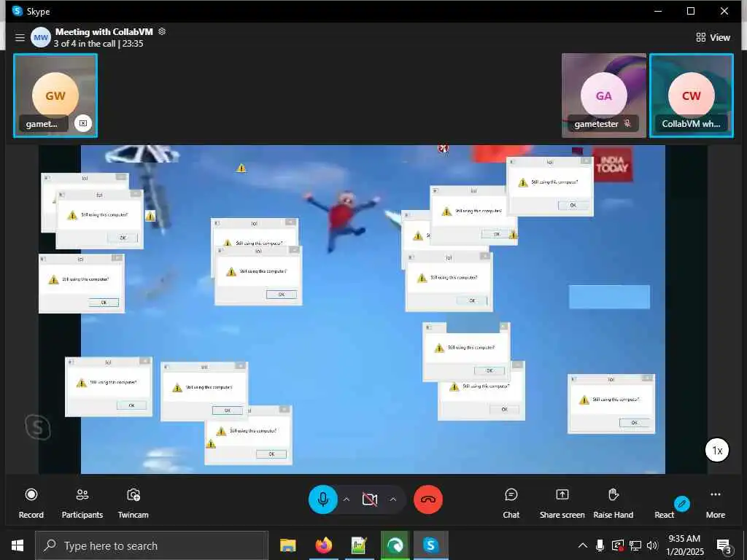Select the GW participant tile
747x560 pixels.
click(55, 96)
